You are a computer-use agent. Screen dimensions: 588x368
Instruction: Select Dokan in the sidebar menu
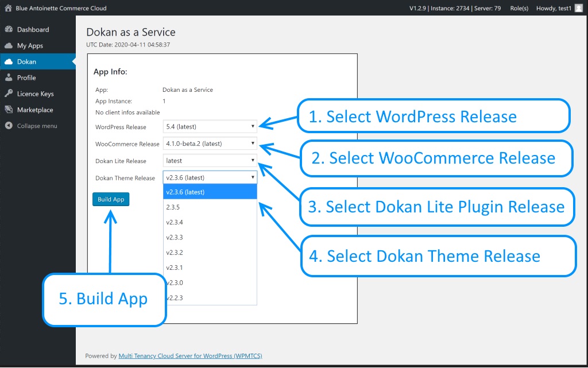(x=38, y=62)
